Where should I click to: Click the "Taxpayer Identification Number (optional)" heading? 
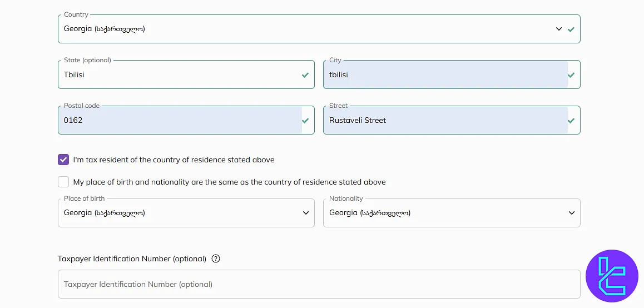132,259
